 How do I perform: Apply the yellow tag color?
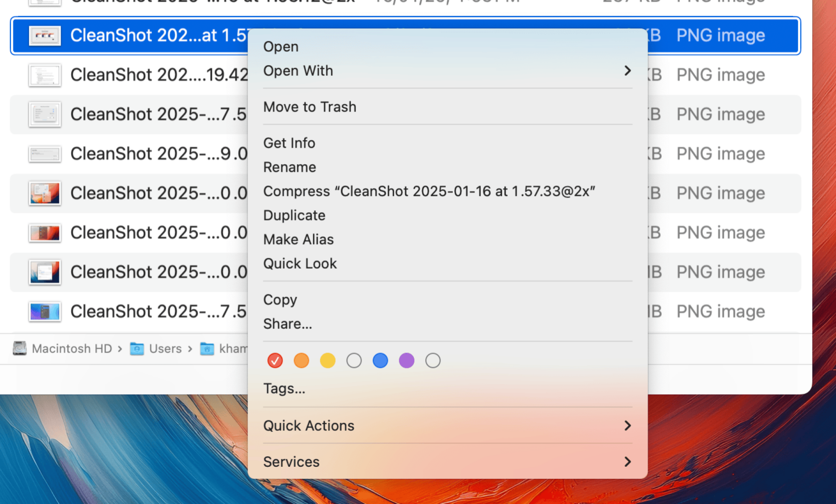(x=328, y=361)
